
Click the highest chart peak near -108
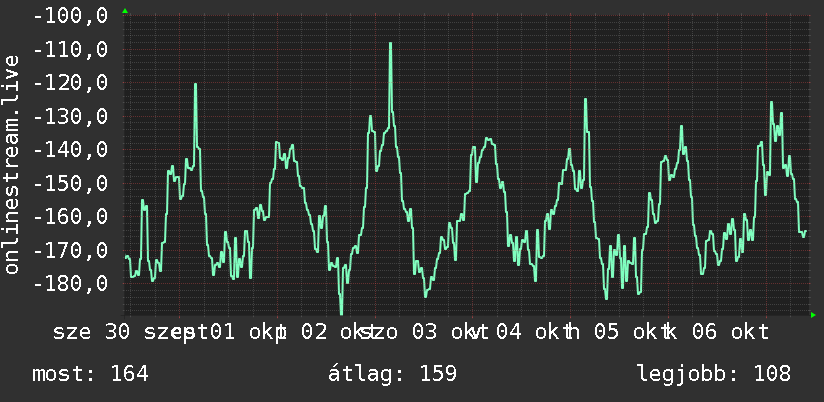[390, 44]
